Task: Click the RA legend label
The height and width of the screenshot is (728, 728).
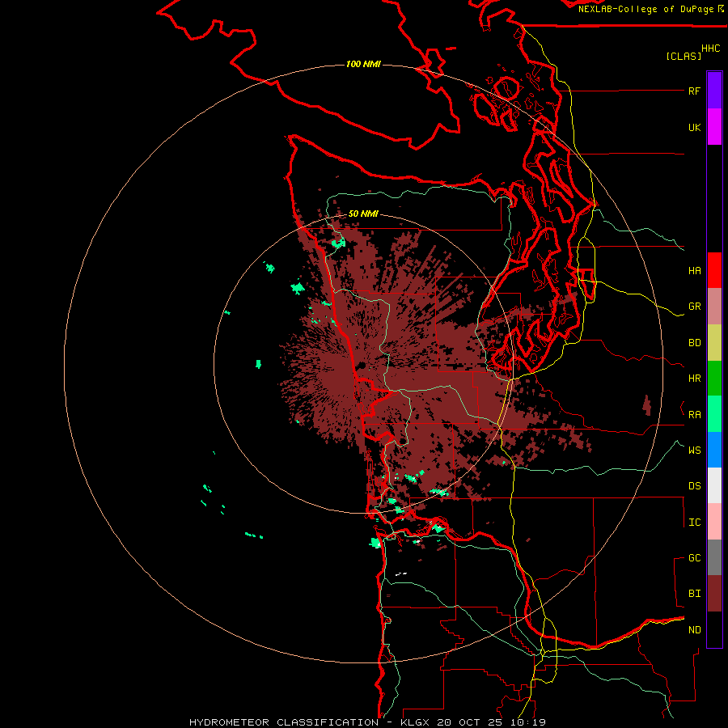Action: [x=694, y=415]
